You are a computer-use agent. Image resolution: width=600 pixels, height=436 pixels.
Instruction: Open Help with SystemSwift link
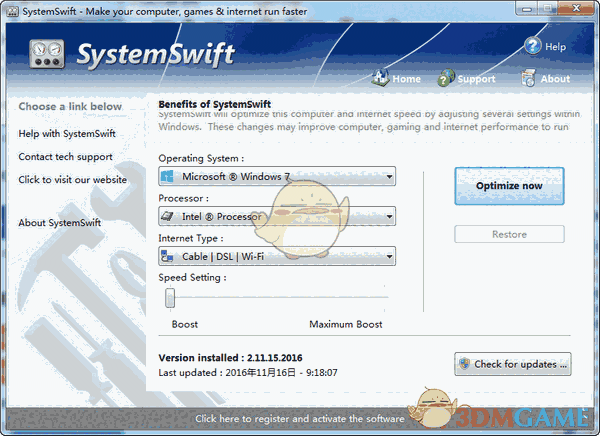67,134
